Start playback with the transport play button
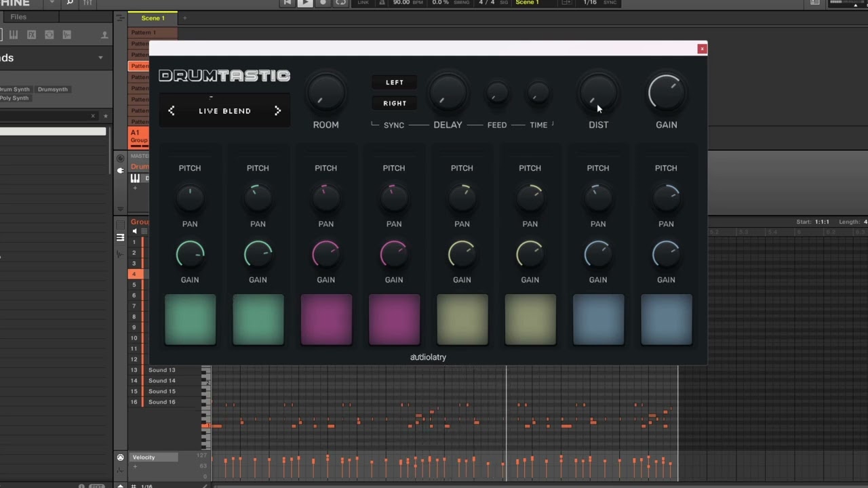The image size is (868, 488). coord(305,3)
